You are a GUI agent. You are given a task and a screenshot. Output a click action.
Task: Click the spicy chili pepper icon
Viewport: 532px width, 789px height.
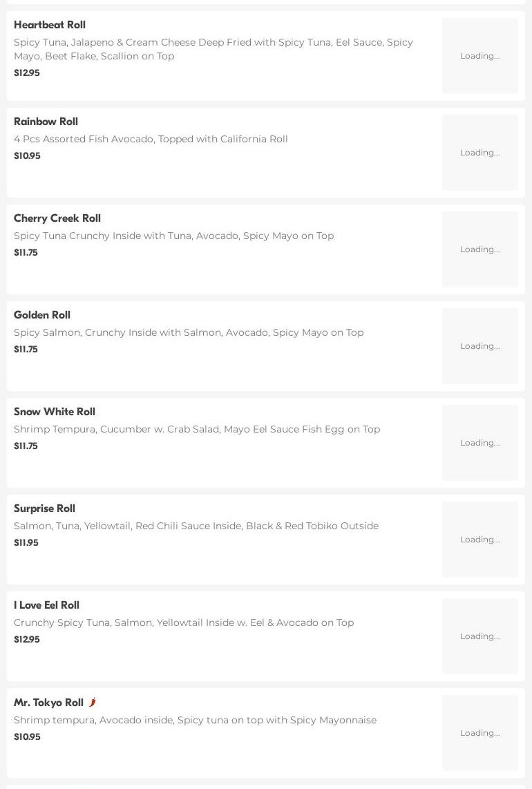[92, 702]
